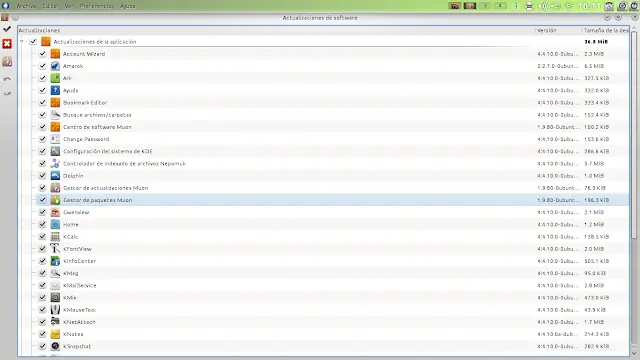Click the KInfoCenter icon
This screenshot has width=640, height=360.
tap(55, 261)
